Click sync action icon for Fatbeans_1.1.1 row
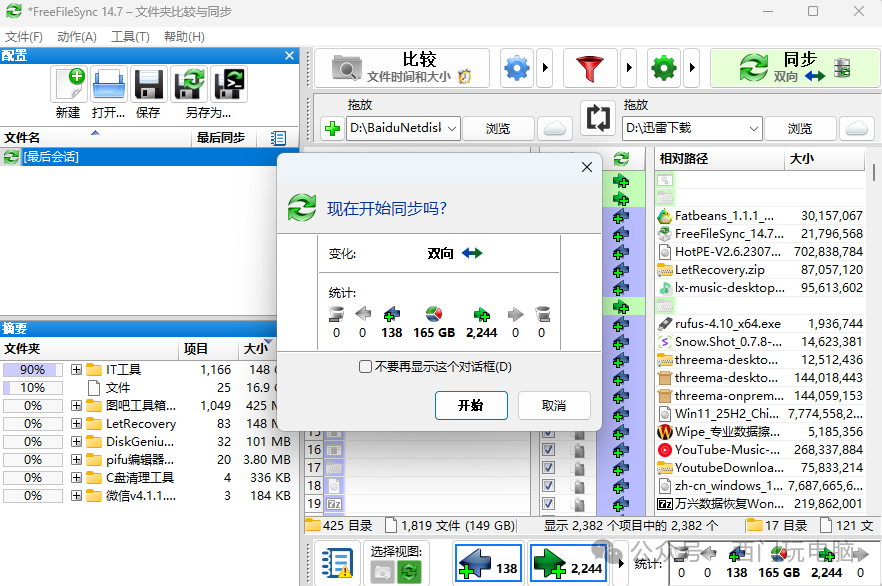882x586 pixels. (621, 216)
